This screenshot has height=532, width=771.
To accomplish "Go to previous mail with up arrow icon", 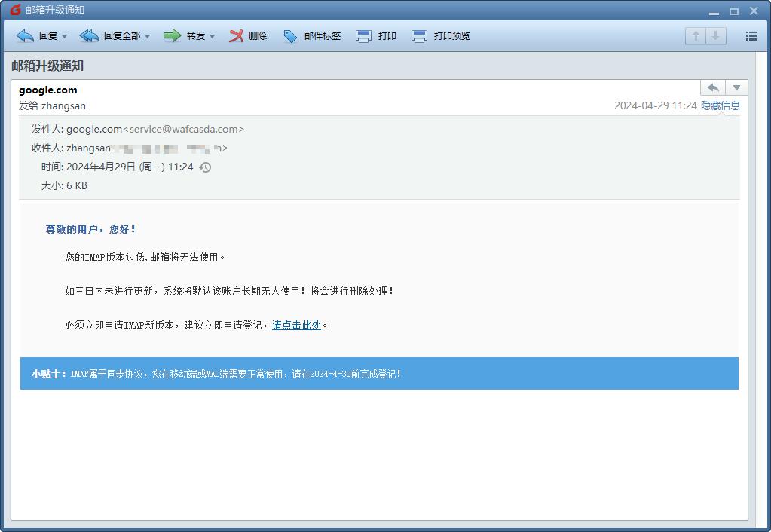I will click(694, 35).
